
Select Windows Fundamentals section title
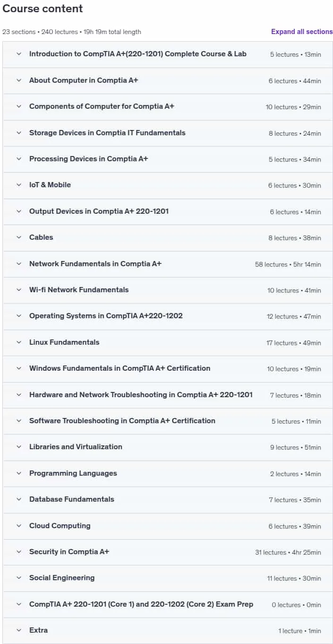[120, 368]
